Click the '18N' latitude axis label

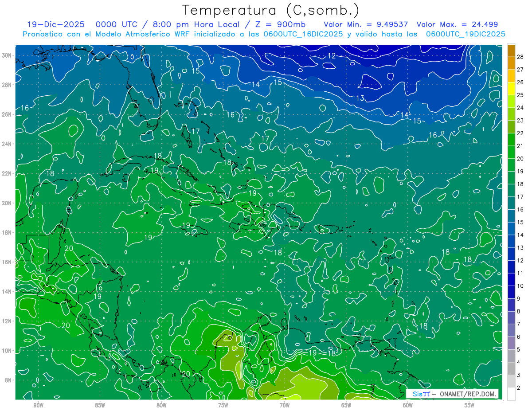click(8, 232)
